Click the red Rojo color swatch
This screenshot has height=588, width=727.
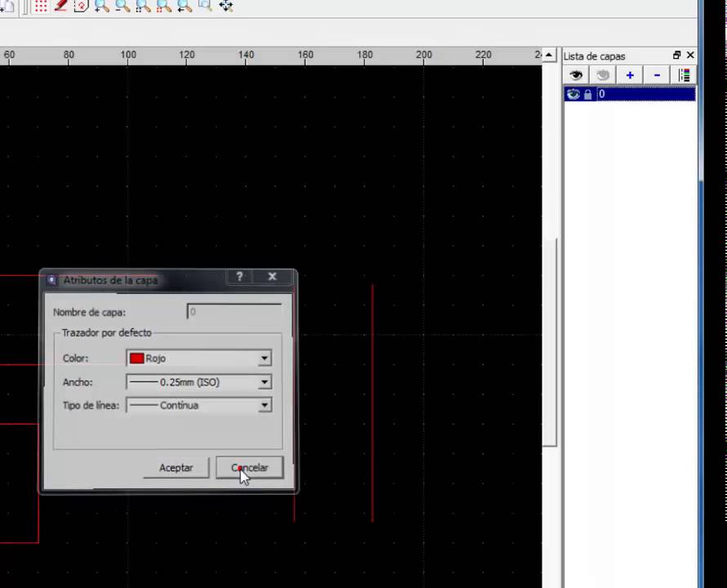pos(136,359)
